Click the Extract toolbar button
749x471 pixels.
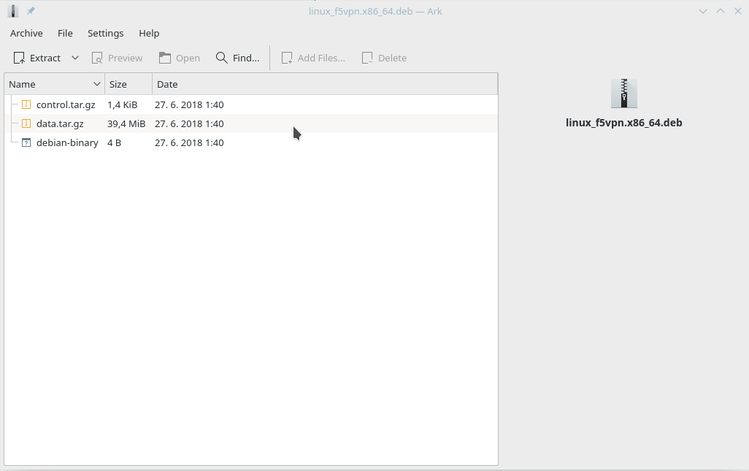pos(37,58)
